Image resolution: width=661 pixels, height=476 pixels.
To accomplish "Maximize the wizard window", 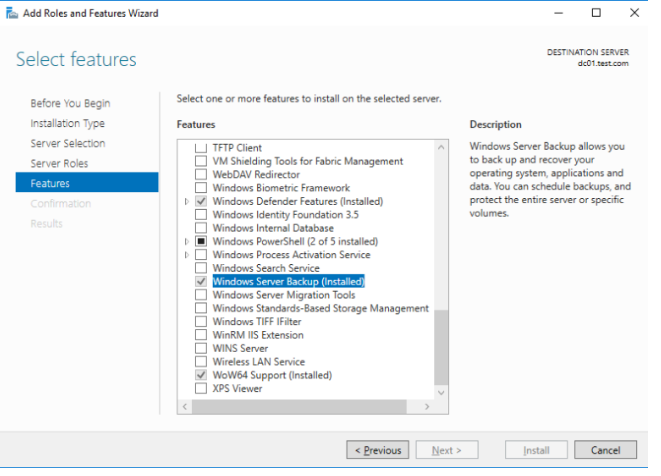I will tap(596, 13).
